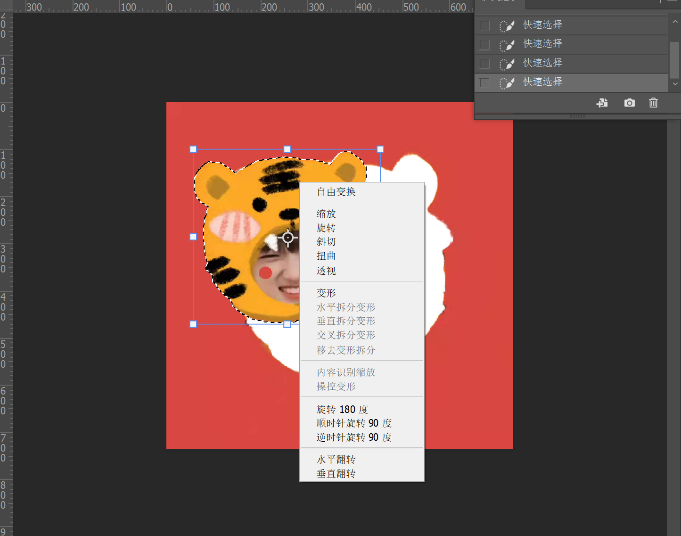Create new snapshot with camera icon

tap(629, 103)
